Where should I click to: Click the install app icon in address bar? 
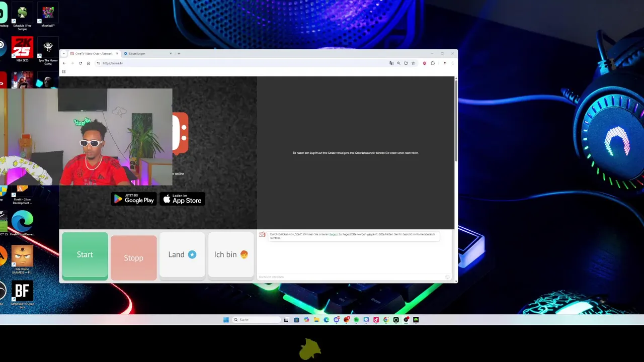pos(406,63)
